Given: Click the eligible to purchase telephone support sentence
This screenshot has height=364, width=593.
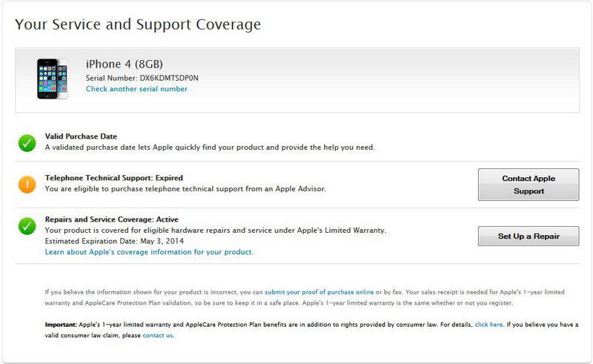Looking at the screenshot, I should [x=185, y=189].
